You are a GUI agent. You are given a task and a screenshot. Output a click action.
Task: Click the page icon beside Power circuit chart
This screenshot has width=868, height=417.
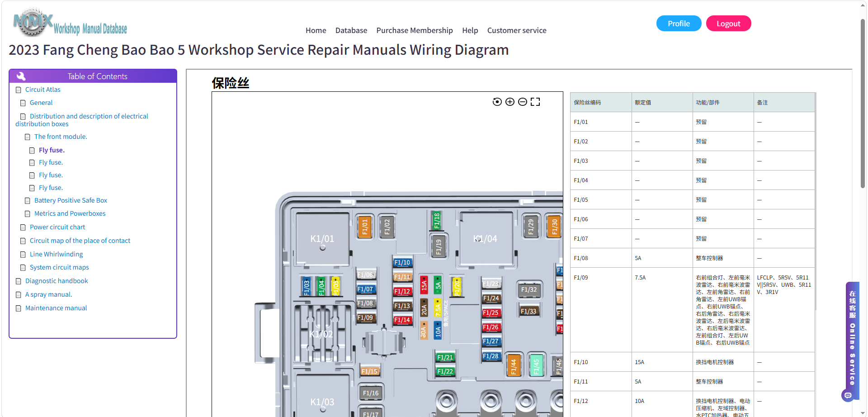(x=23, y=227)
